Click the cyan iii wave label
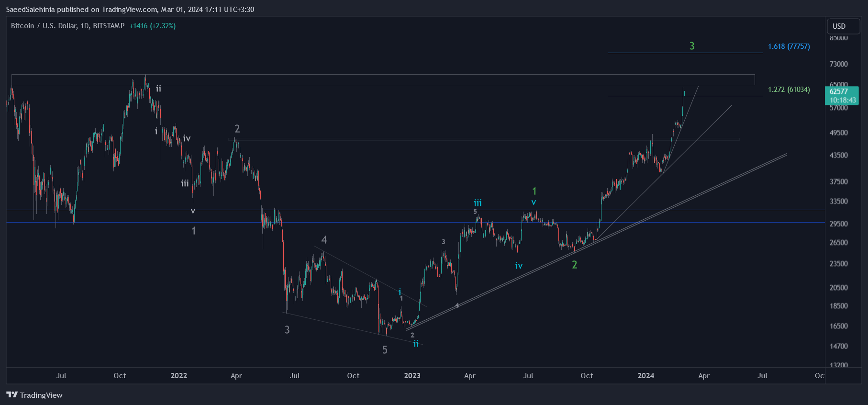Screen dimensions: 868x405 [x=478, y=203]
